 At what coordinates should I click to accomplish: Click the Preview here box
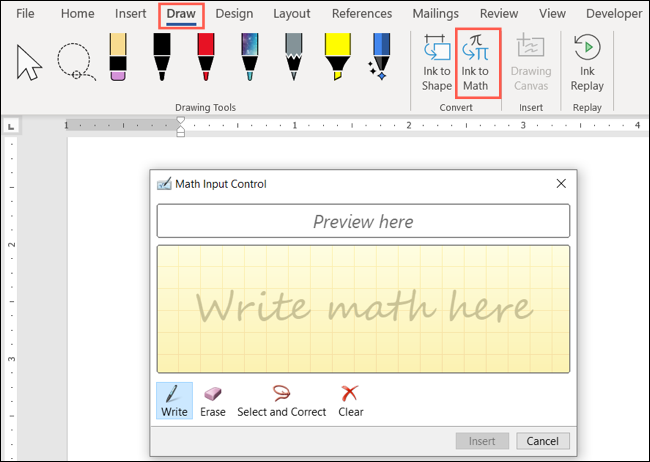point(363,221)
